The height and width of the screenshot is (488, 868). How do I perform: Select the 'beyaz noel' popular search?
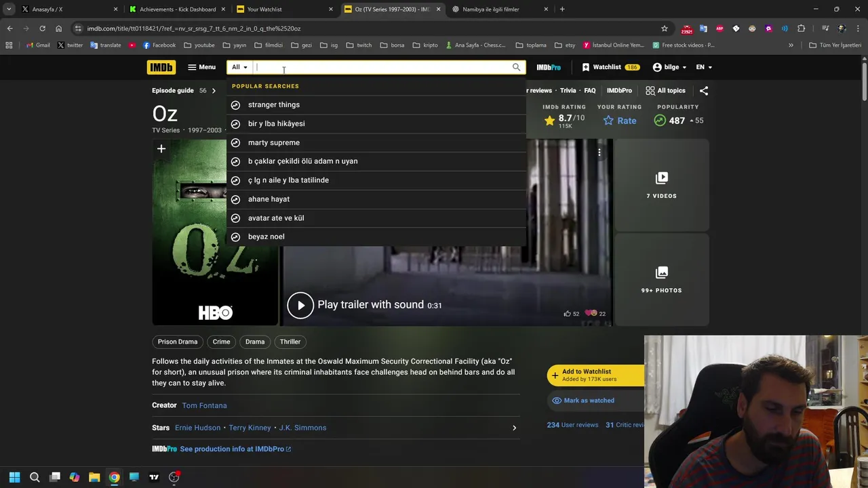(376, 237)
